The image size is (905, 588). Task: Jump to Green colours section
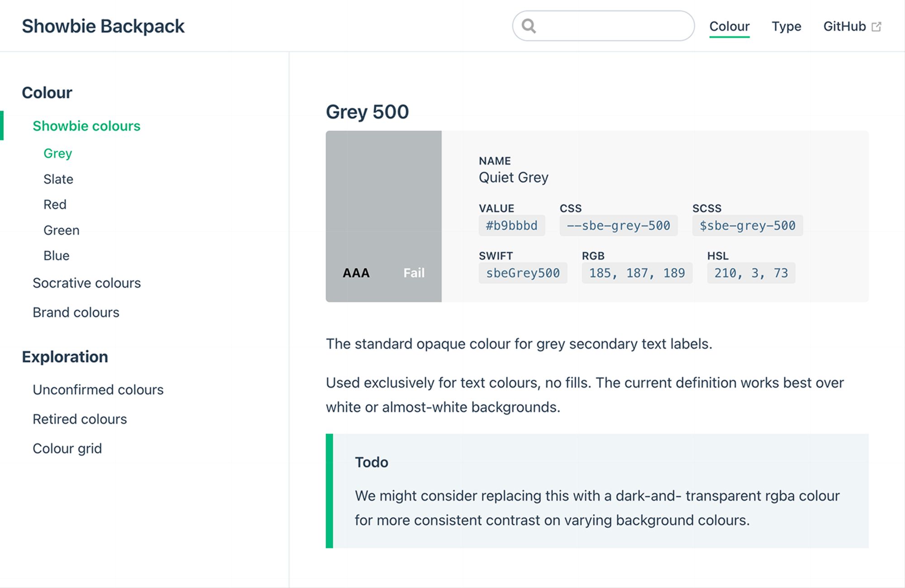click(x=62, y=230)
